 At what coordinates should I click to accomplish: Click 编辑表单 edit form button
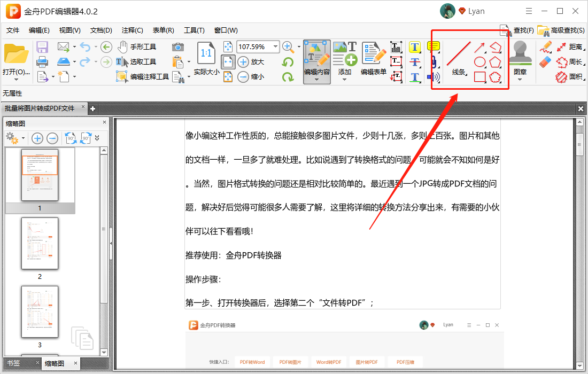[x=374, y=58]
